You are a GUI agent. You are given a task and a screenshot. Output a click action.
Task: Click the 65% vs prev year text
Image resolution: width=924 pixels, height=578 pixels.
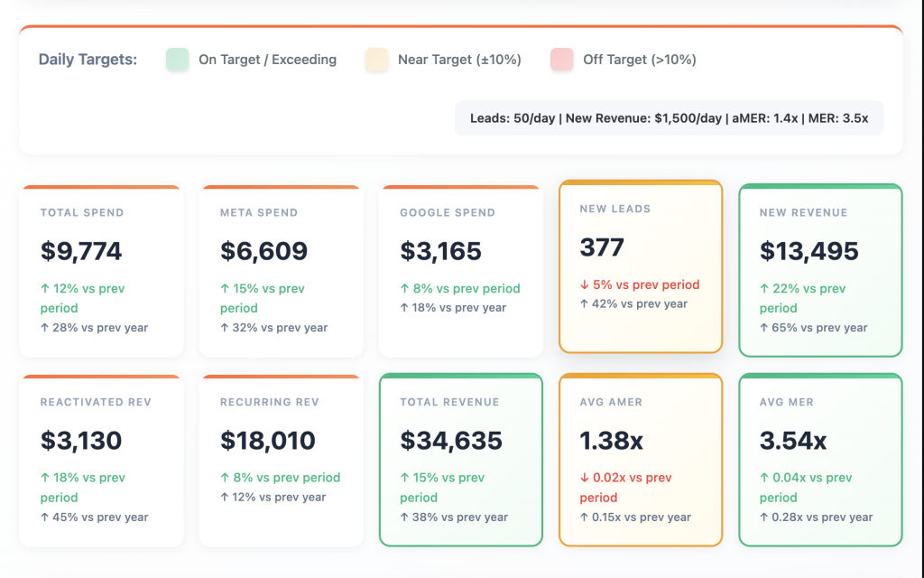(x=814, y=328)
